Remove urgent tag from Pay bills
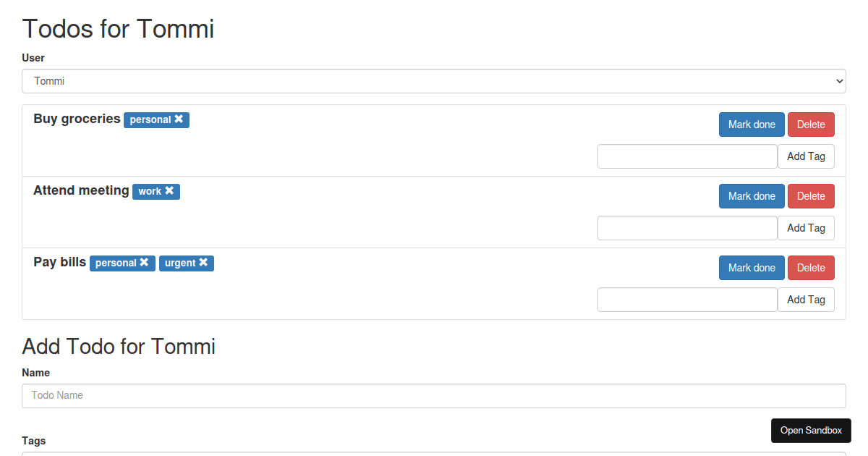 (x=203, y=263)
